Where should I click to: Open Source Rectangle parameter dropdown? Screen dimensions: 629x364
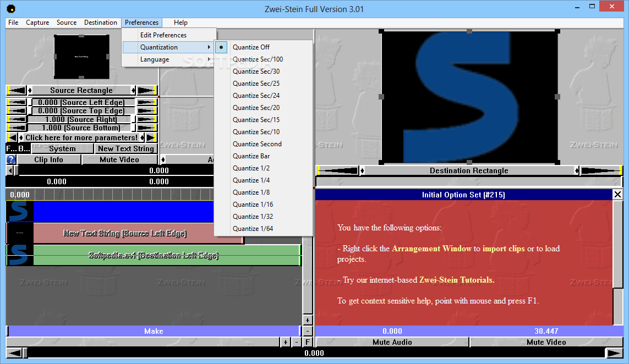(81, 91)
